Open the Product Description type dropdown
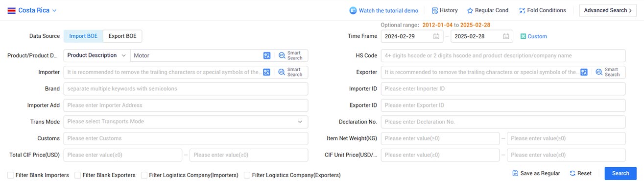Screen dimensions: 644x184 (97, 55)
